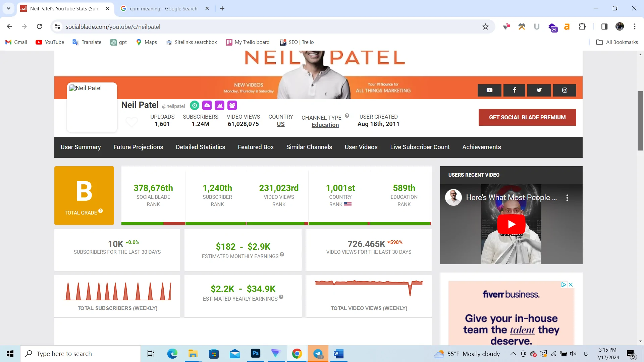Show the channel type help question mark
Image resolution: width=644 pixels, height=362 pixels.
pos(347,116)
